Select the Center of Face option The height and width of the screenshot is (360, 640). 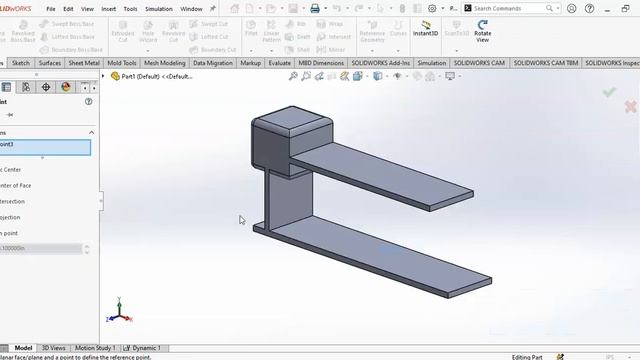[x=16, y=185]
